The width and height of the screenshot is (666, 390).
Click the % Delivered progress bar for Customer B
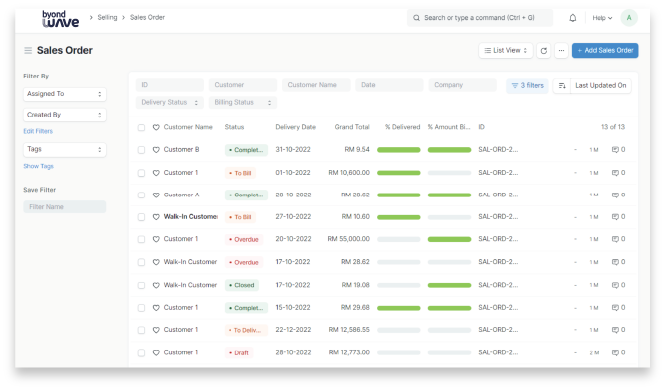(x=398, y=150)
